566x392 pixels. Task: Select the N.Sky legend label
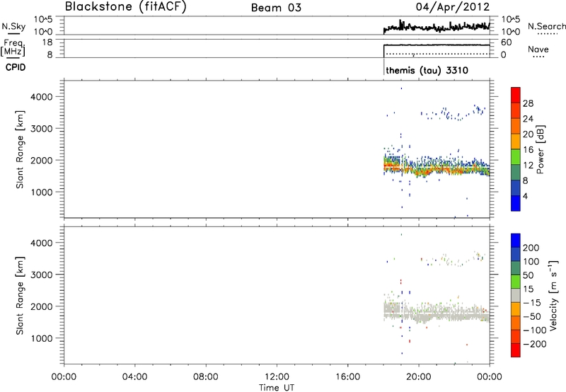[13, 26]
